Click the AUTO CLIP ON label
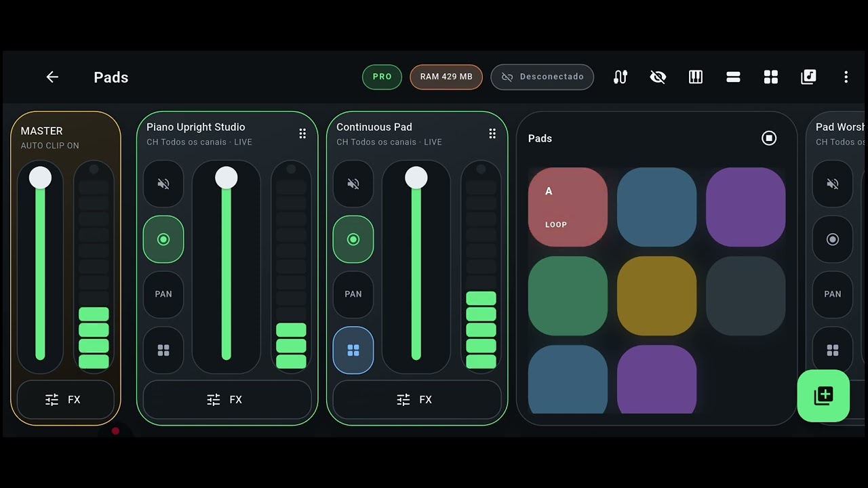The image size is (868, 488). [50, 146]
